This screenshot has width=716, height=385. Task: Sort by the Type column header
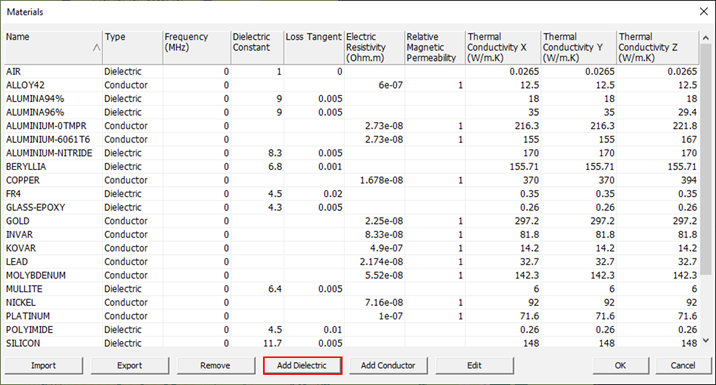tap(132, 47)
